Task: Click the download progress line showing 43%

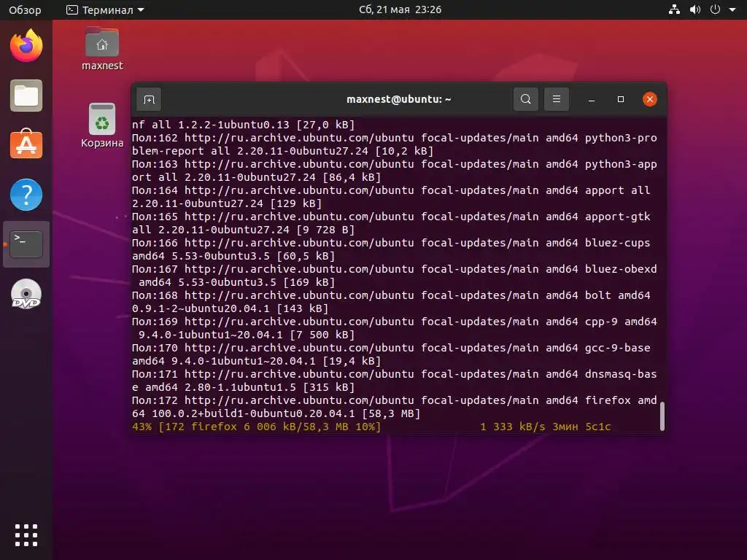Action: (371, 427)
